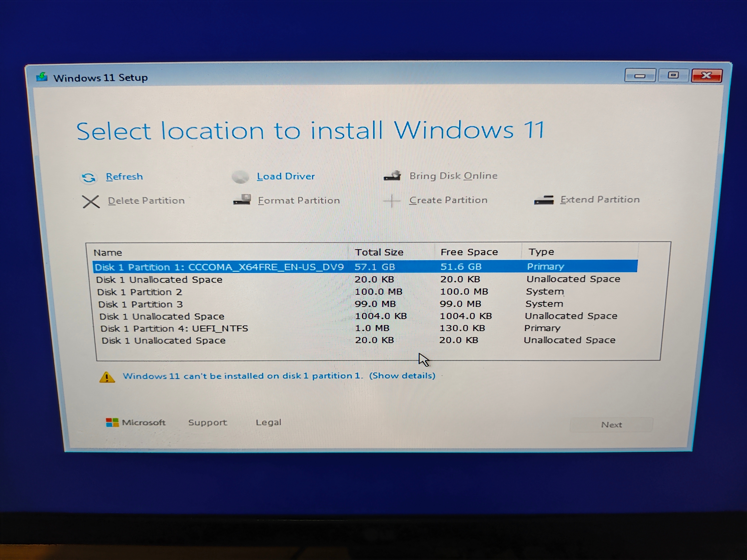The image size is (747, 560).
Task: Click the Load Driver disc icon
Action: click(240, 177)
